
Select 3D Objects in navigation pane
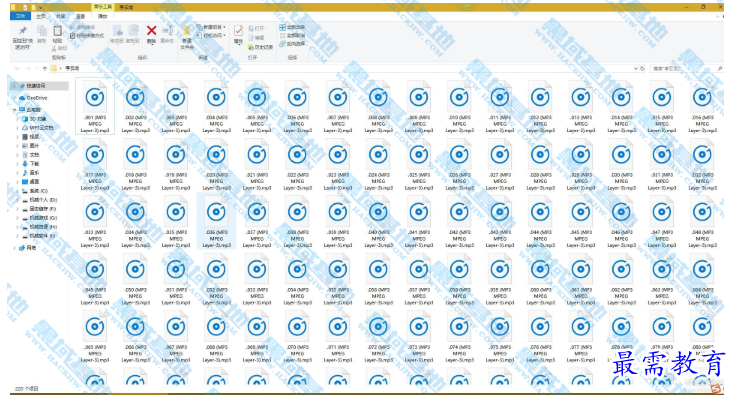pyautogui.click(x=35, y=119)
